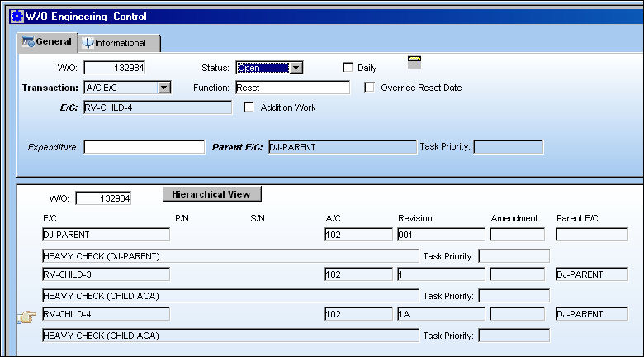Click the top W/O field 132984
The height and width of the screenshot is (357, 644).
(115, 68)
